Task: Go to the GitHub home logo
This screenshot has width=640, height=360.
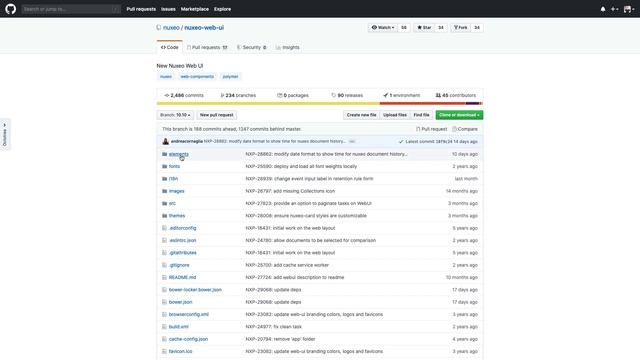Action: click(x=11, y=9)
